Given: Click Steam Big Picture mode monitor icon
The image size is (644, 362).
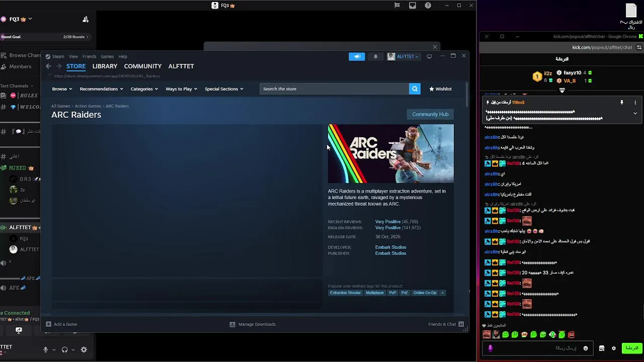Looking at the screenshot, I should click(429, 56).
